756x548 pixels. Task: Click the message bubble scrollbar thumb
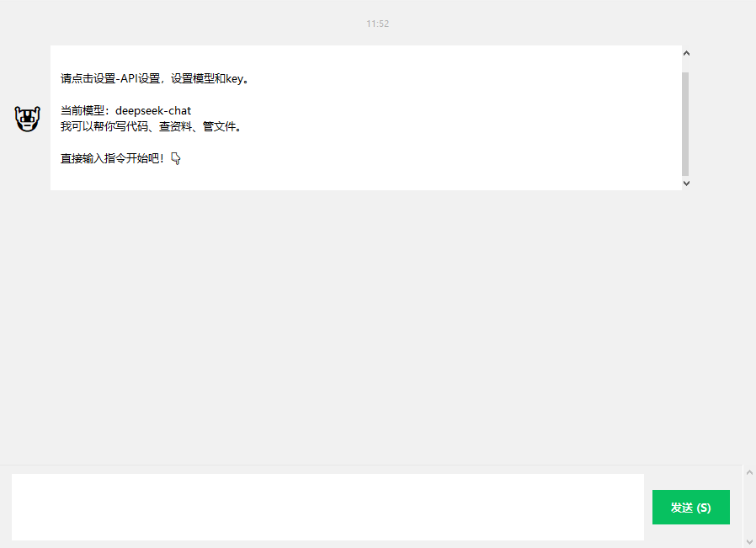(x=685, y=122)
